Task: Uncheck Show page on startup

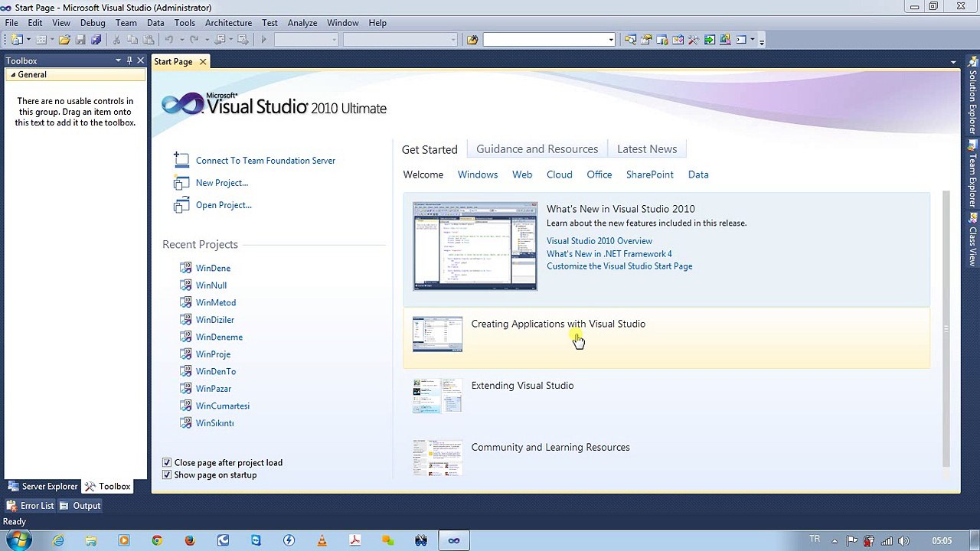Action: (167, 475)
